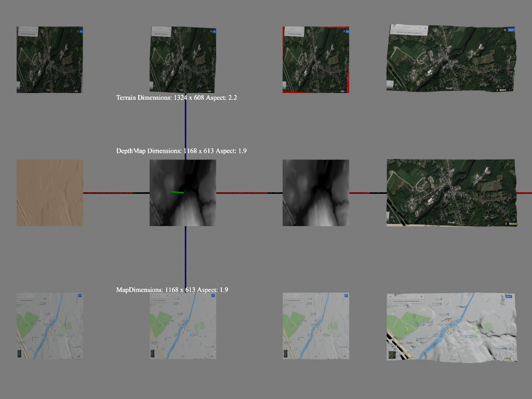Viewport: 532px width, 399px height.
Task: Click the DepthMap Dimensions label
Action: (x=181, y=151)
